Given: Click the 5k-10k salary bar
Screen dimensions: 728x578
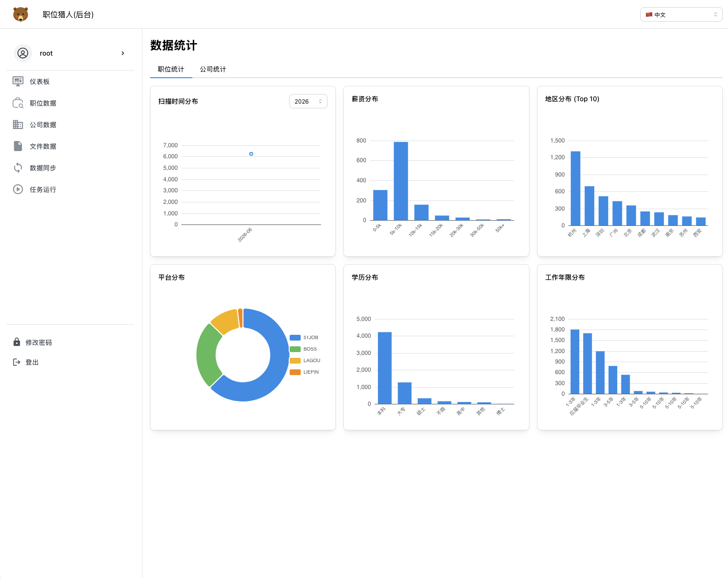Looking at the screenshot, I should pyautogui.click(x=401, y=181).
